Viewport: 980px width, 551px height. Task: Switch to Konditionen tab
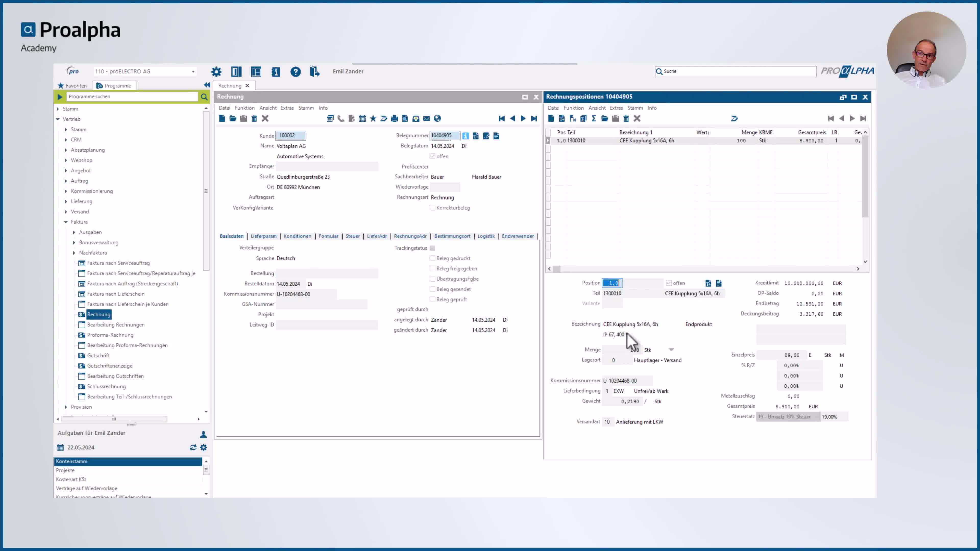(297, 236)
